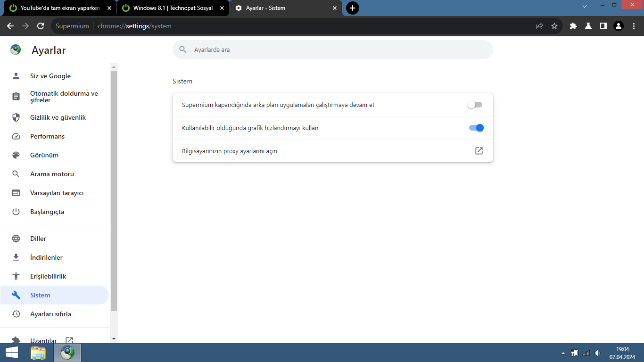Click the accessibility figure icon for Erişilebilirlik
The image size is (644, 362).
click(x=16, y=276)
